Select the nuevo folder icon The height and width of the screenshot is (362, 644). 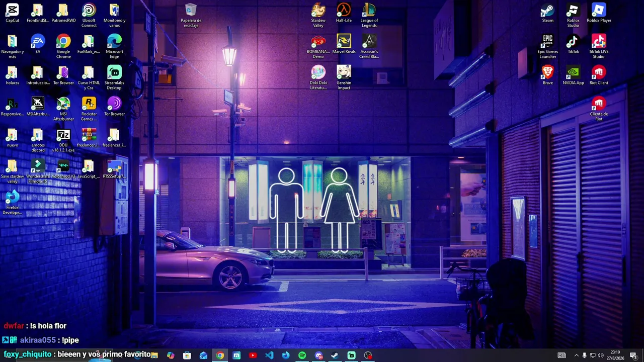point(12,138)
